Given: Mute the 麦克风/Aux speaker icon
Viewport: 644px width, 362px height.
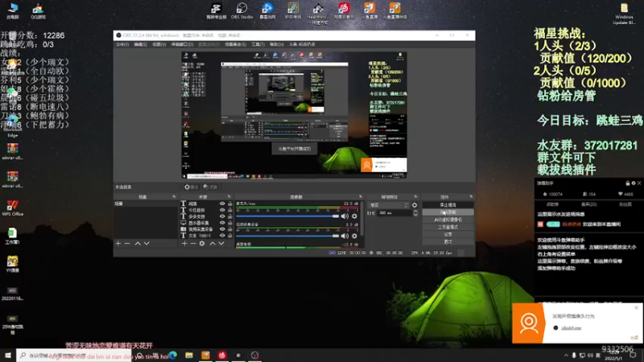Looking at the screenshot, I should (345, 216).
